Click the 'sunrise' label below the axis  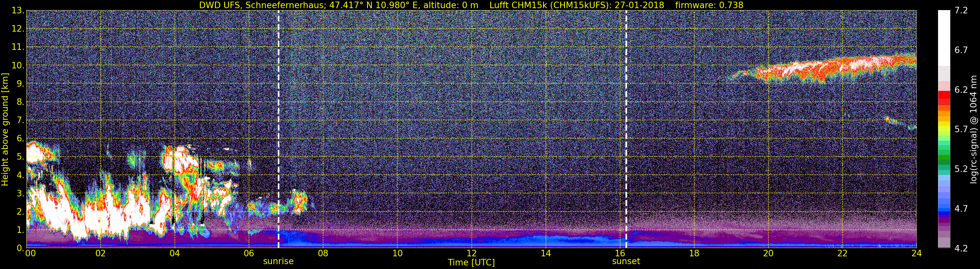pos(278,262)
